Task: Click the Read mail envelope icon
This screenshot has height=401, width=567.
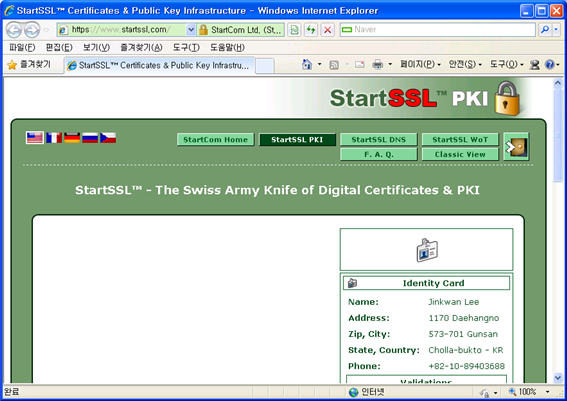Action: (x=359, y=65)
